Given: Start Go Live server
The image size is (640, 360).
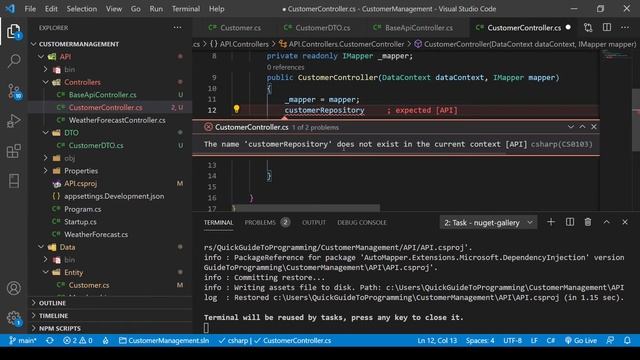Looking at the screenshot, I should pyautogui.click(x=580, y=340).
